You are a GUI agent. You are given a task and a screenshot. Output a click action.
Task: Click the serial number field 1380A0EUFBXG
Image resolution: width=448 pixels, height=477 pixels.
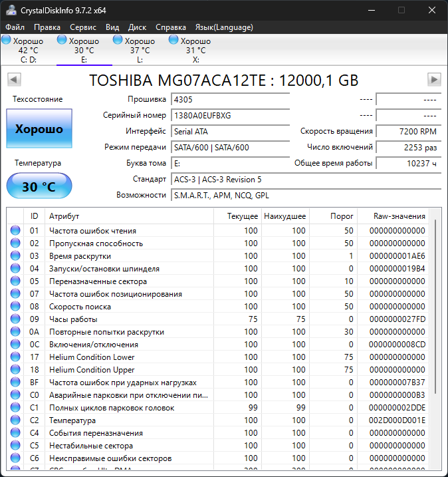point(231,116)
